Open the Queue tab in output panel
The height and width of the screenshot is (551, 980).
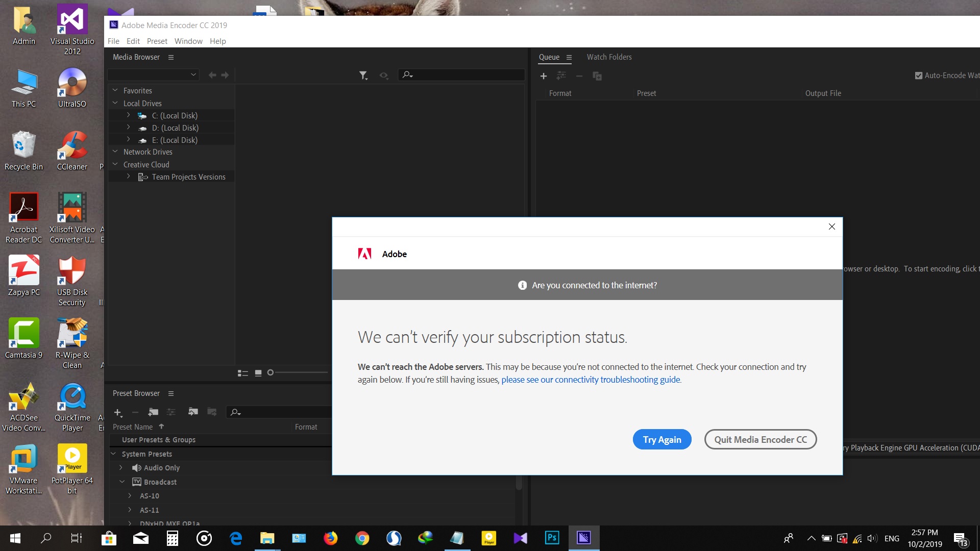tap(549, 57)
